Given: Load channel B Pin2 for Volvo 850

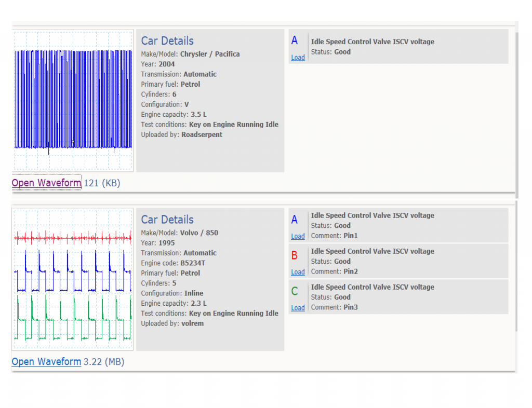Looking at the screenshot, I should click(298, 272).
